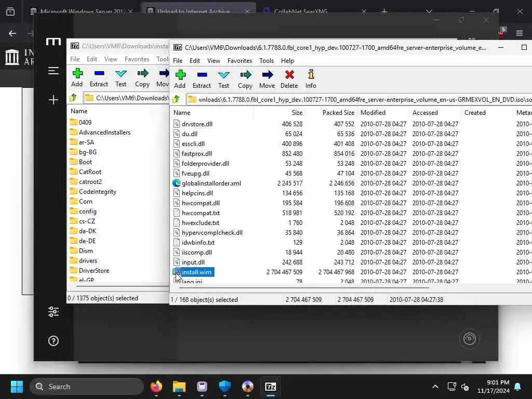Show hidden system tray icons
This screenshot has width=532, height=399.
coord(435,387)
